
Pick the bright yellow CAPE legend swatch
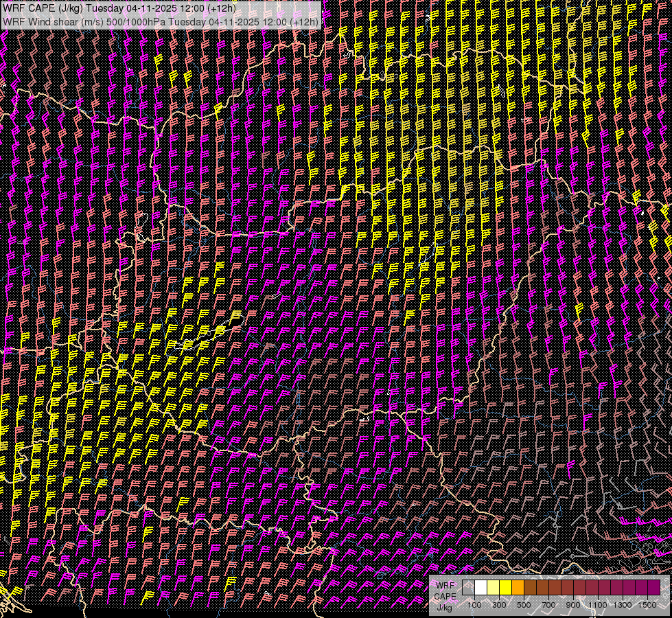[x=505, y=588]
